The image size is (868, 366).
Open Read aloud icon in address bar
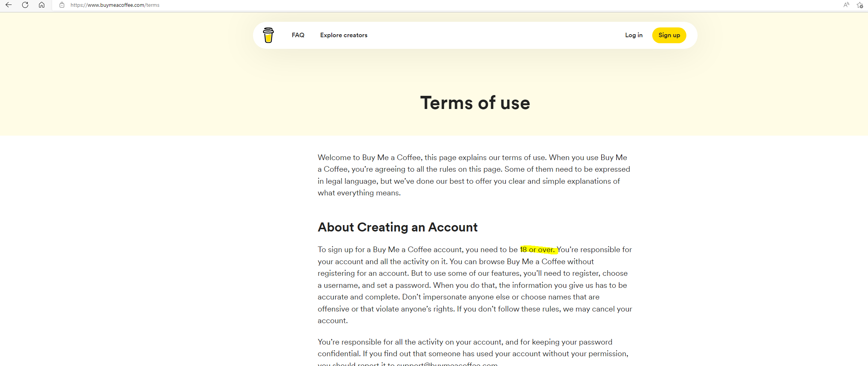(846, 5)
